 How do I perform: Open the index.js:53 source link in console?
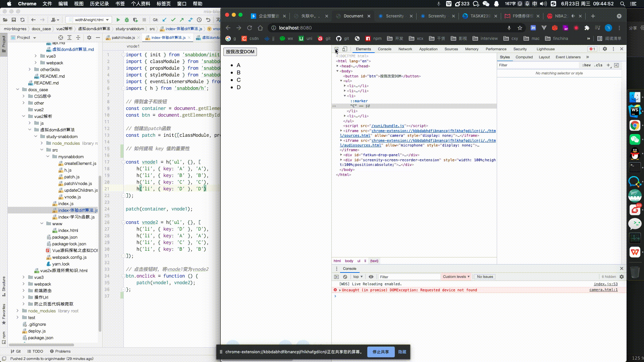click(605, 284)
